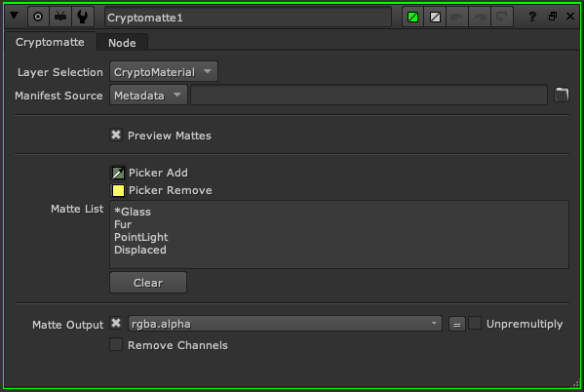Open the Layer Selection CryptoMaterial dropdown
Image resolution: width=584 pixels, height=392 pixels.
click(164, 71)
